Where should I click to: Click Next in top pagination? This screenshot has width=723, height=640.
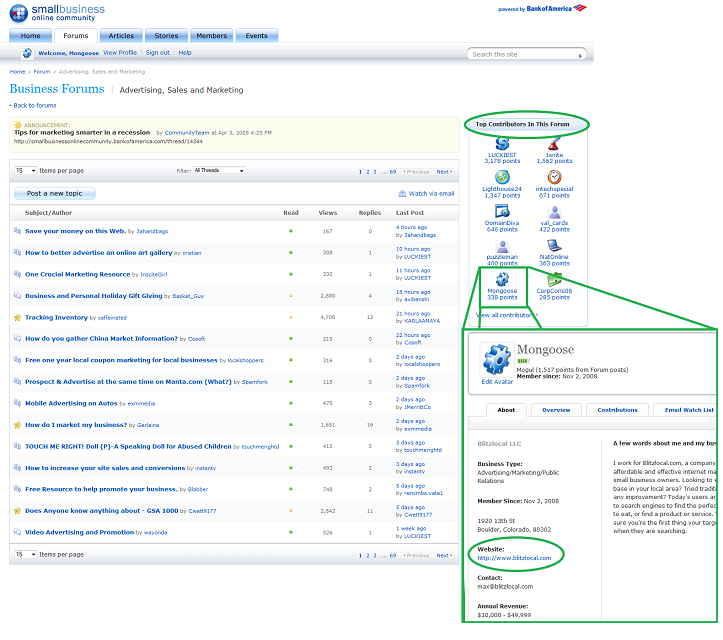coord(444,172)
